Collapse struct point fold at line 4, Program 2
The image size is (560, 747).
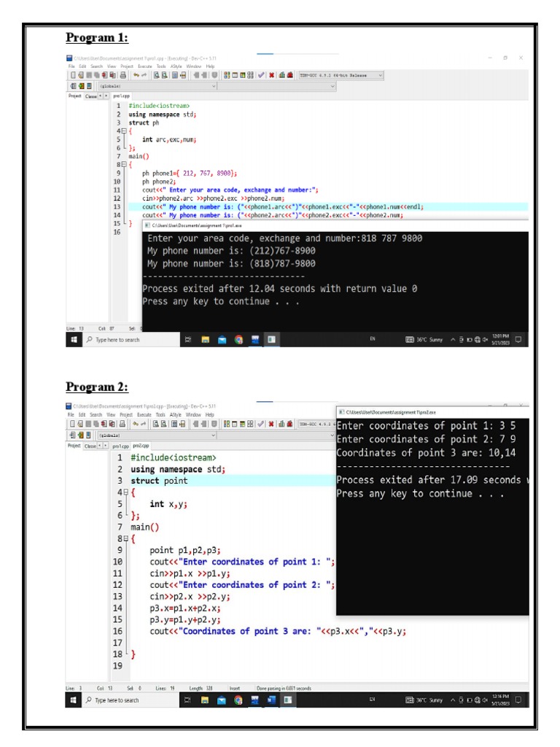(125, 492)
